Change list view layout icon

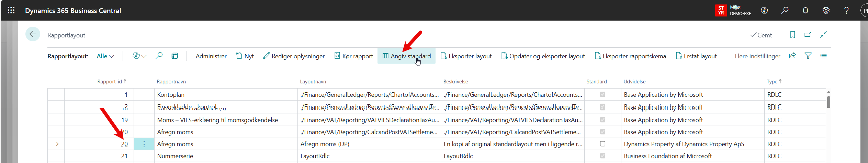pos(824,56)
